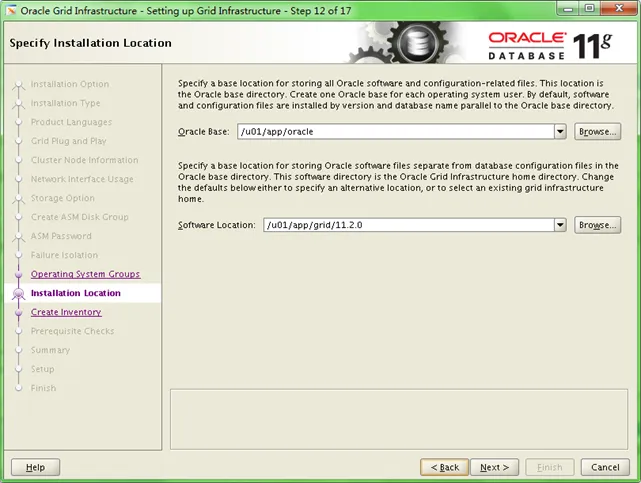Screen dimensions: 641x483
Task: Click the Summary step
Action: [50, 350]
